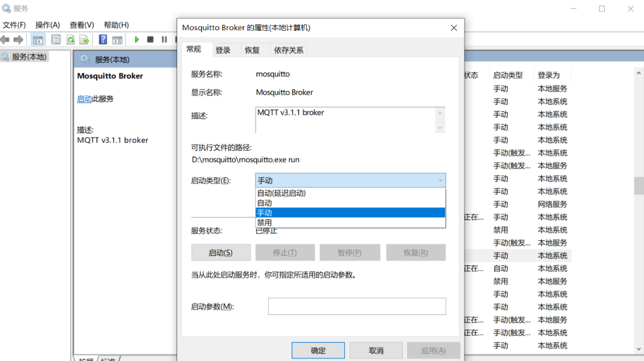Viewport: 644px width, 361px height.
Task: Click the Services gear icon in title bar
Action: click(6, 8)
